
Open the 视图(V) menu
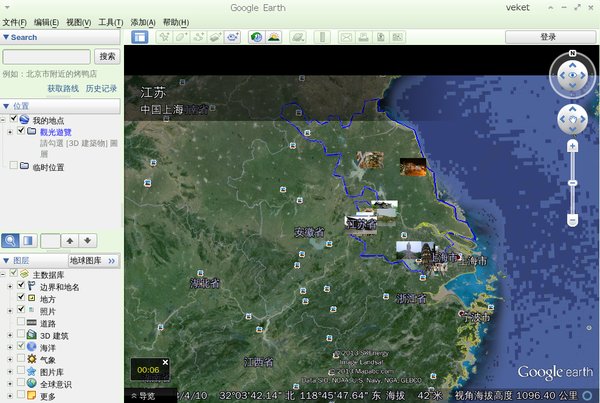point(79,22)
